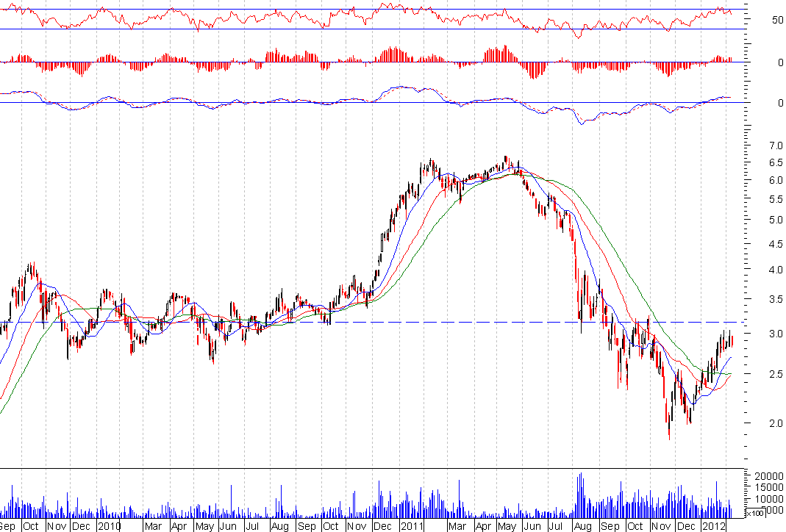
Task: Click the 6.0 price axis label
Action: click(x=776, y=180)
